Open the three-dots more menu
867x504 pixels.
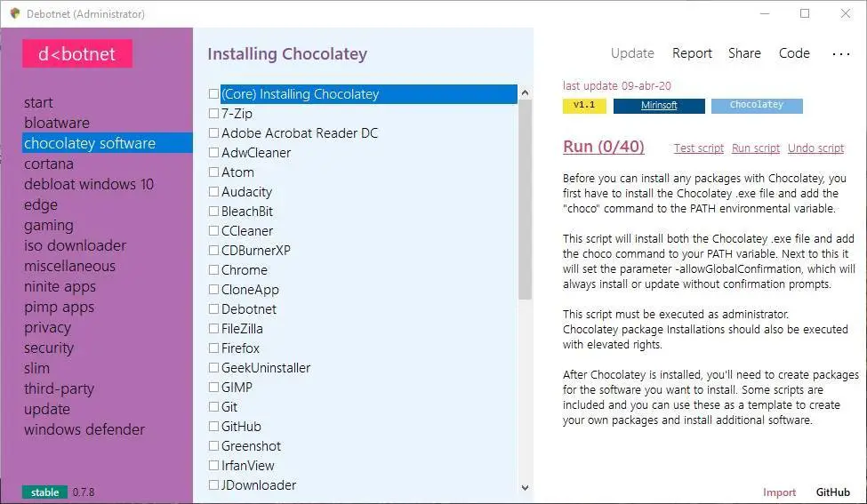840,53
